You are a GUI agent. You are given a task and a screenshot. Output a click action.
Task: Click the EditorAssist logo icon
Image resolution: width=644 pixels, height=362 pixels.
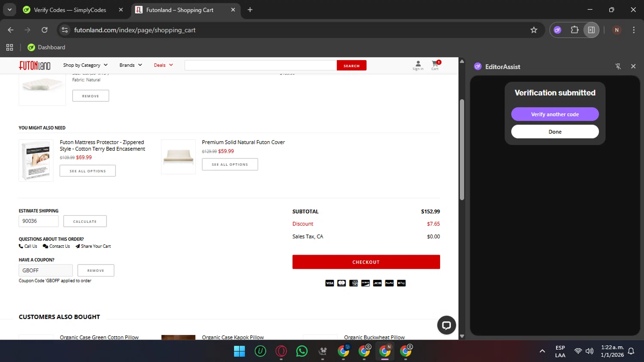pos(477,66)
